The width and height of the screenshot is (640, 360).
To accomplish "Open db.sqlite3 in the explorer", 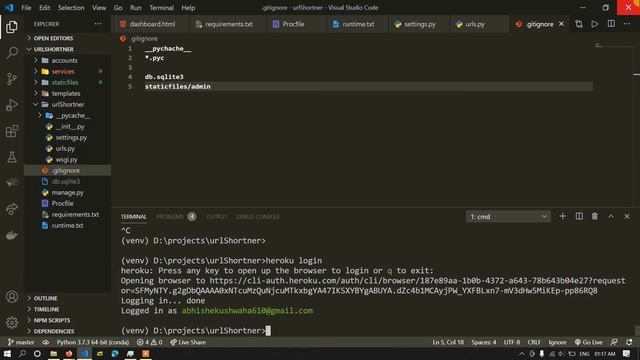I will point(66,182).
